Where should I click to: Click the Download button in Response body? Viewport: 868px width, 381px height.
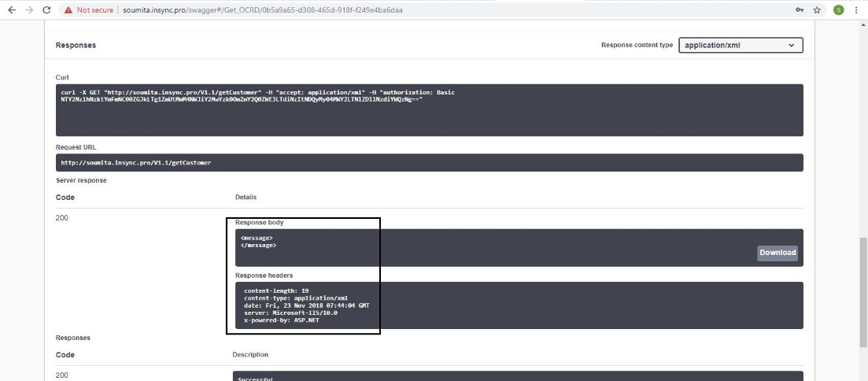click(x=778, y=253)
